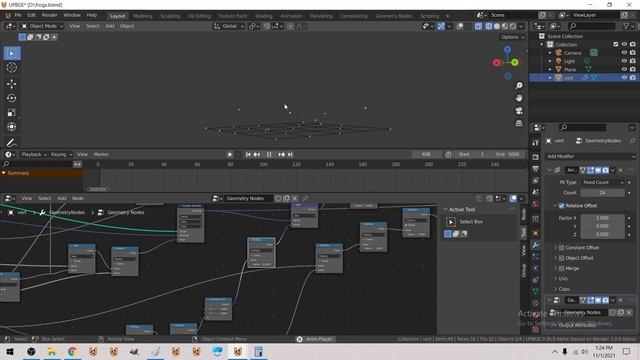Open Add menu in node editor
The image size is (640, 360).
coord(62,198)
